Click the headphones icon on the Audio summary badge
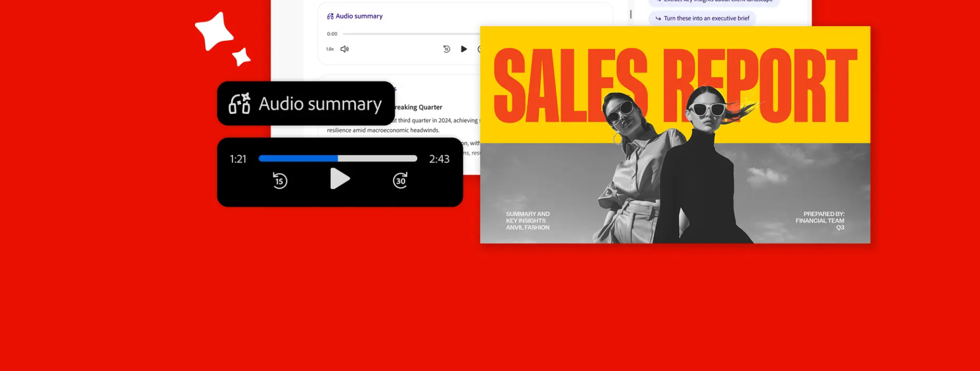This screenshot has width=980, height=371. point(239,104)
